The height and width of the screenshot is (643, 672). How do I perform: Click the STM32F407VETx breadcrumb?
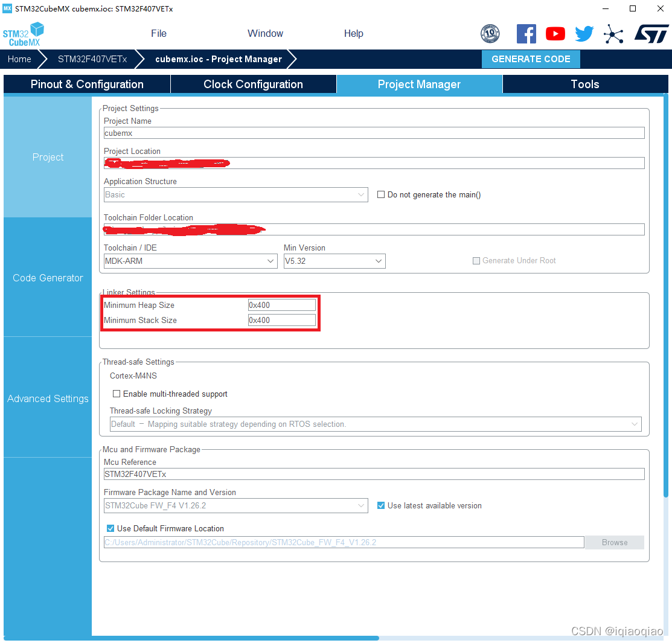92,59
